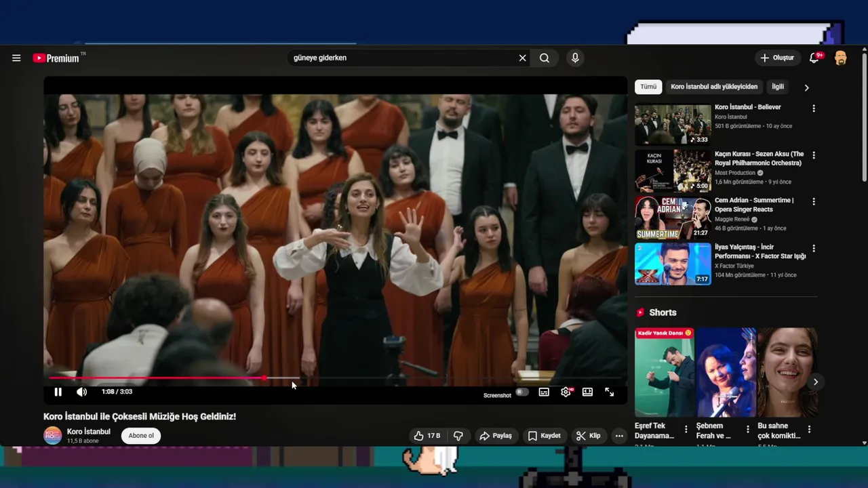Viewport: 868px width, 488px height.
Task: Open the Şebnem Ferah short
Action: pos(726,372)
